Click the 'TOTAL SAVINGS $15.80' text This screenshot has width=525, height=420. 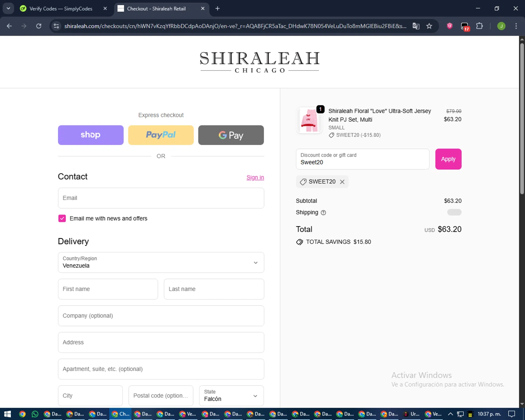pos(338,242)
